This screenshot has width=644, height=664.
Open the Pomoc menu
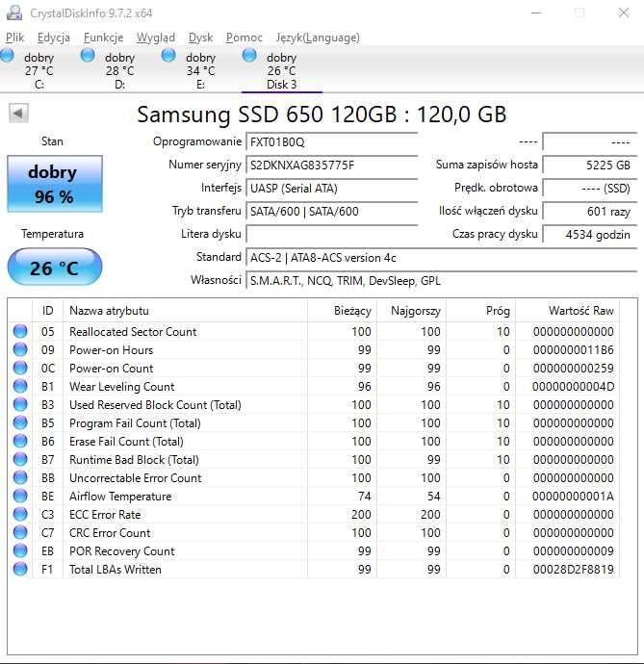tap(245, 38)
